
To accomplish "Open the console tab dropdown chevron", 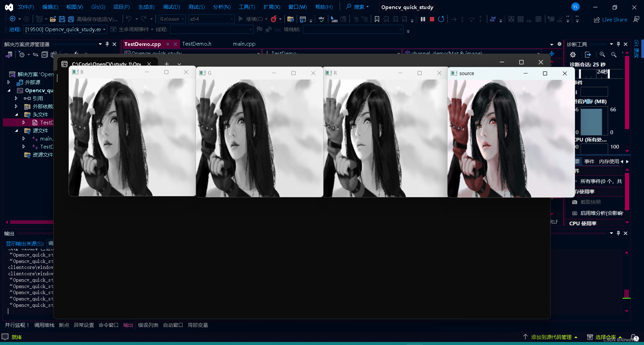I will tap(179, 64).
